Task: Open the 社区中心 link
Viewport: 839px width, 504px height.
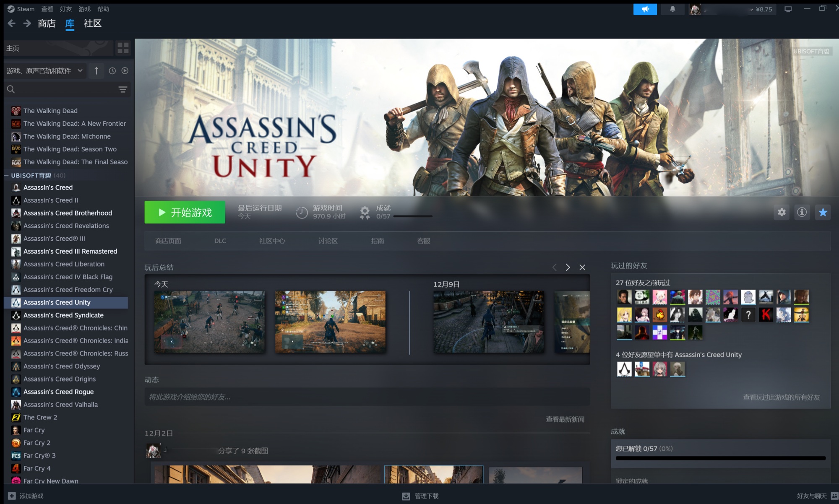Action: click(x=272, y=241)
